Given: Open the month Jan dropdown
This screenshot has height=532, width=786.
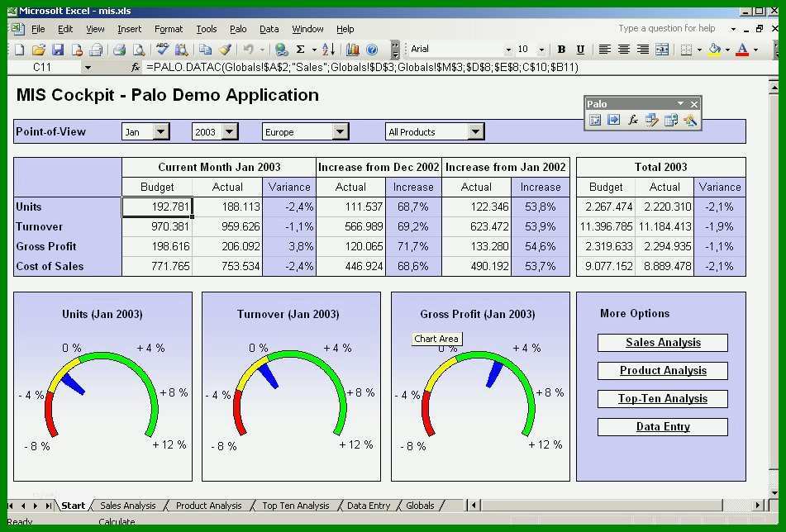Looking at the screenshot, I should click(x=161, y=131).
